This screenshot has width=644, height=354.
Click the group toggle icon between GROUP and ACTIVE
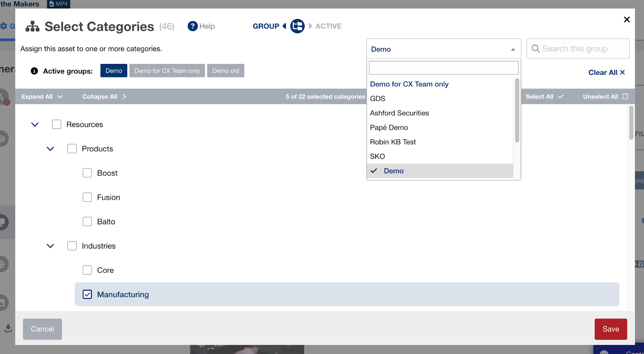(x=297, y=26)
